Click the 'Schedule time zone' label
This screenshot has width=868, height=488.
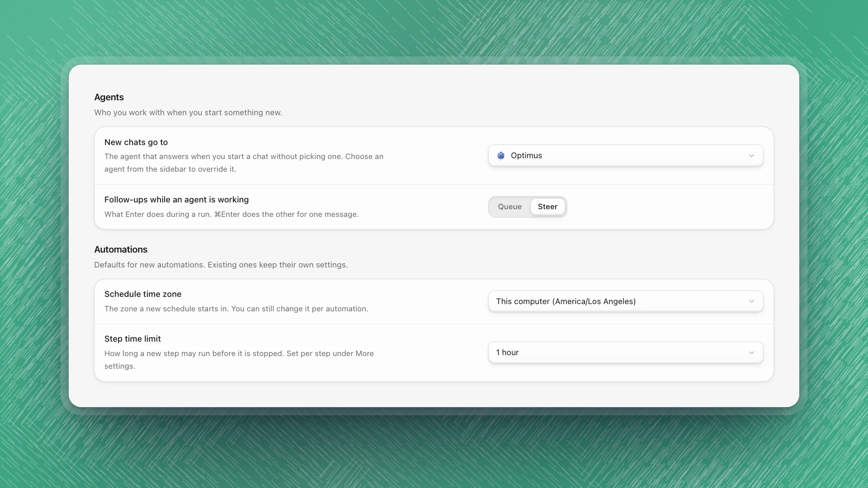(143, 294)
